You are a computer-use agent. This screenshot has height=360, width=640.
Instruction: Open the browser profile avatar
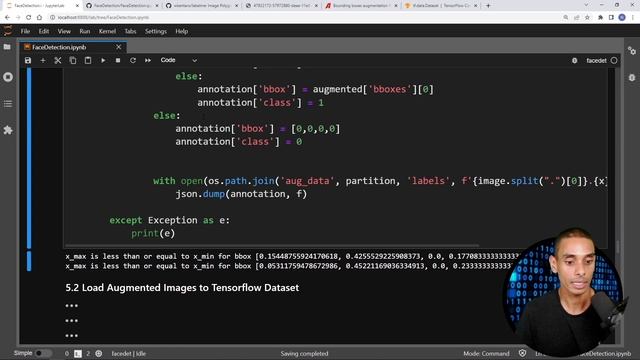pos(622,18)
